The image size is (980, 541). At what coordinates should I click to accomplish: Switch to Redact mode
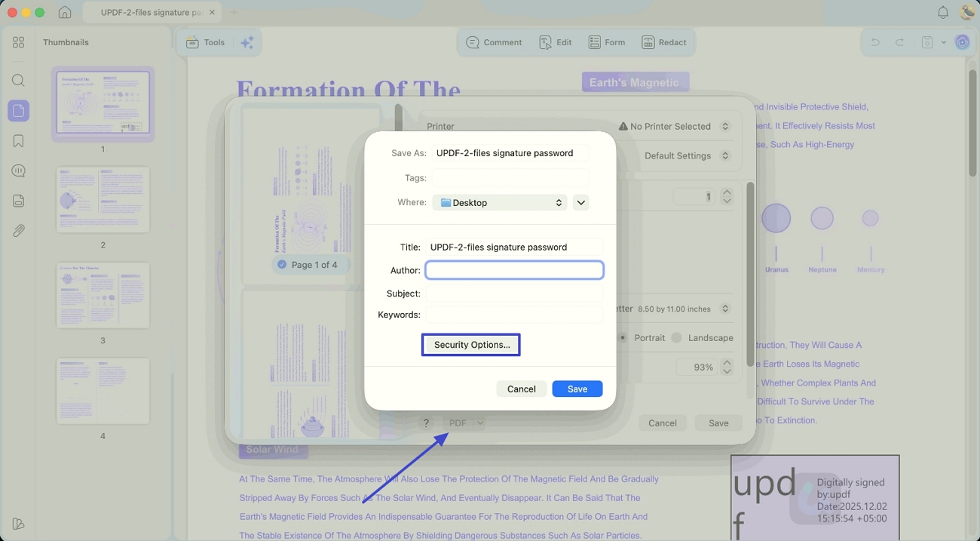click(664, 42)
